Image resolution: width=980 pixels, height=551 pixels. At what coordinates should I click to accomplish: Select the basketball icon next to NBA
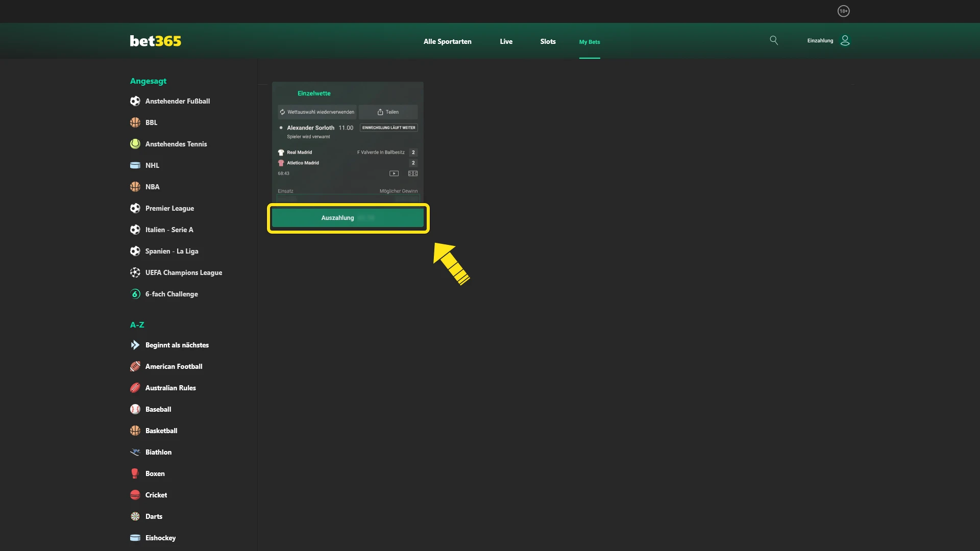[x=135, y=187]
